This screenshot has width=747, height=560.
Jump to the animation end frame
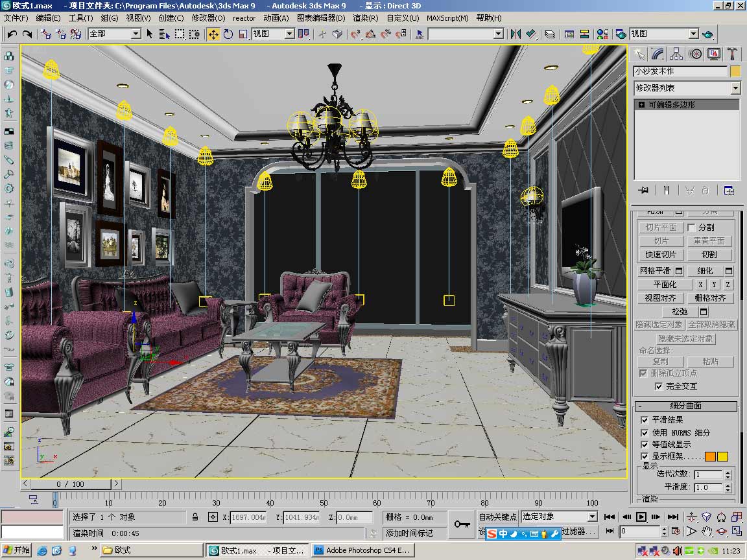coord(672,517)
